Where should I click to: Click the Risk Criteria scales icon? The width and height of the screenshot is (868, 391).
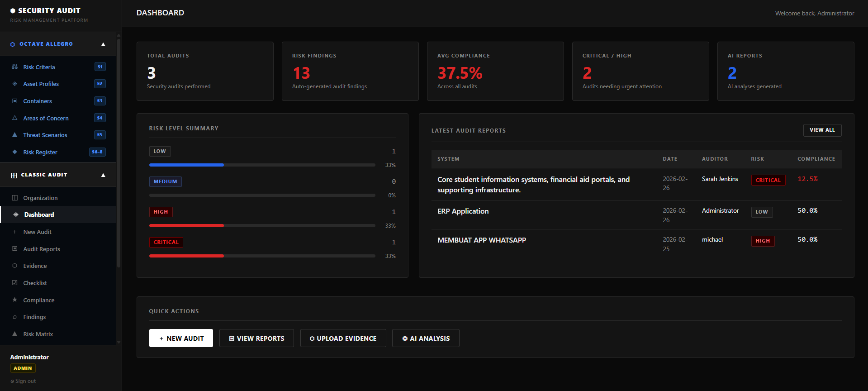14,67
